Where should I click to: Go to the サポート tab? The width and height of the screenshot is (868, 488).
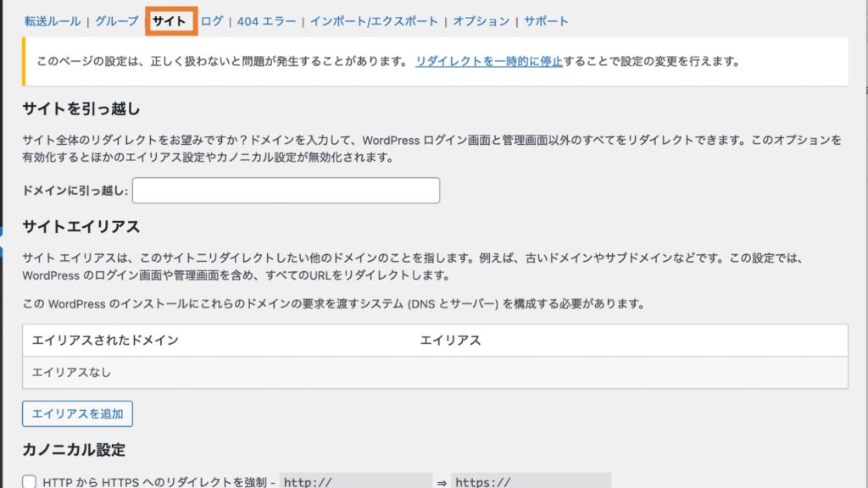point(546,20)
